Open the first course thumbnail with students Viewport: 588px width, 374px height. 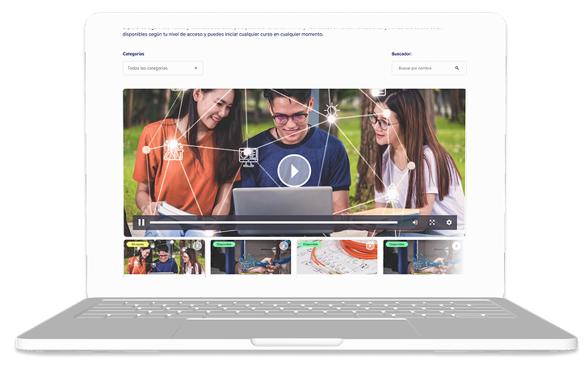pyautogui.click(x=164, y=260)
